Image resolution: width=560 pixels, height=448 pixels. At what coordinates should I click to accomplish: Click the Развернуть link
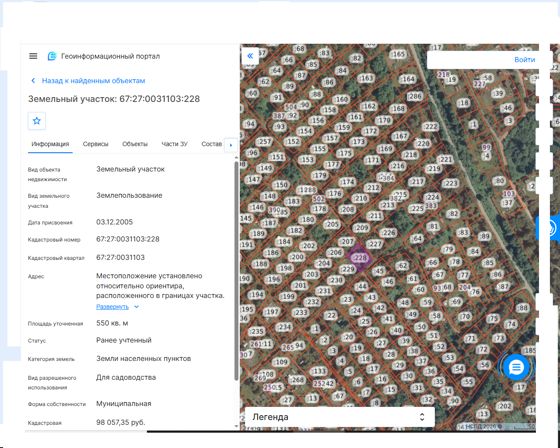pos(112,307)
